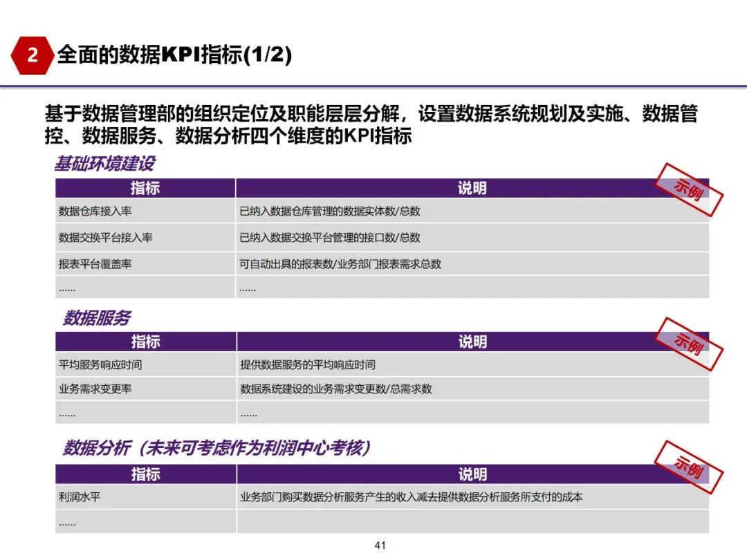Click the description 提供数据服务的平均响应时间

pos(308,365)
